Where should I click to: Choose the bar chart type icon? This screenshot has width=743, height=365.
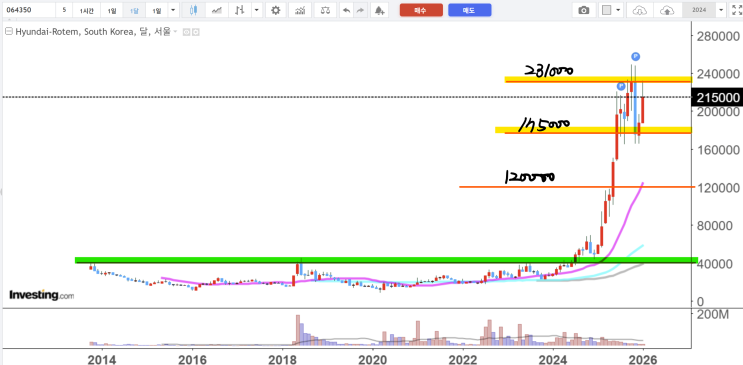tap(240, 10)
